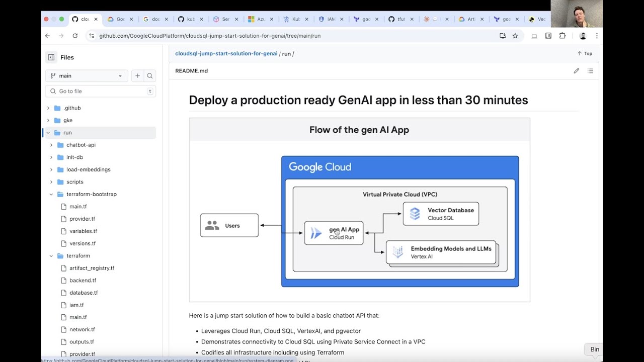This screenshot has width=644, height=362.
Task: Open iam.tf in file tree
Action: pos(76,305)
